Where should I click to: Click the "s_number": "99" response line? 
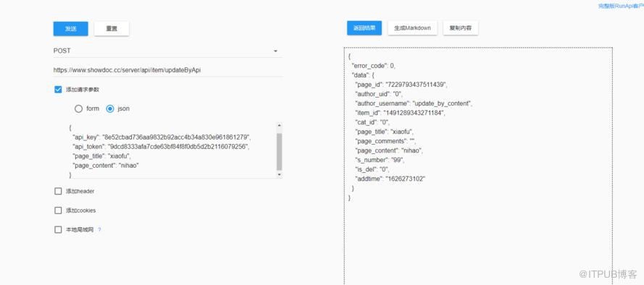380,160
